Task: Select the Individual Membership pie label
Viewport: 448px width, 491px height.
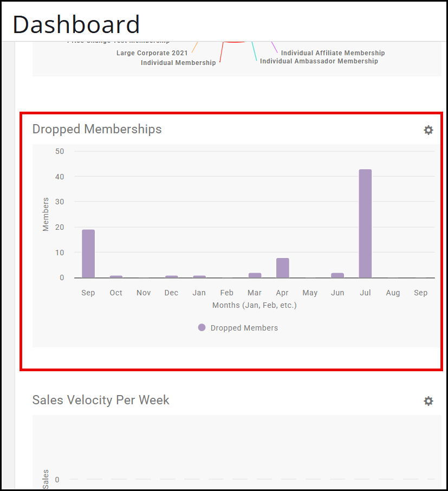Action: 178,63
